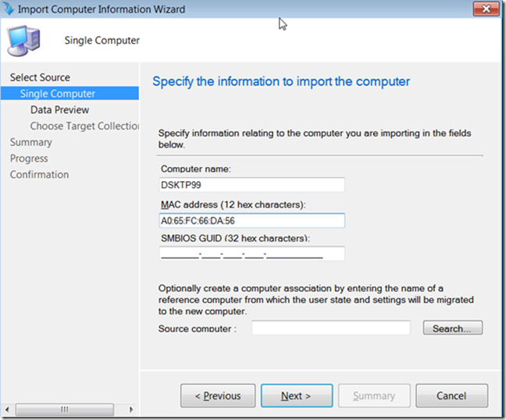The image size is (506, 420).
Task: Close the Import Computer Information Wizard
Action: (486, 9)
